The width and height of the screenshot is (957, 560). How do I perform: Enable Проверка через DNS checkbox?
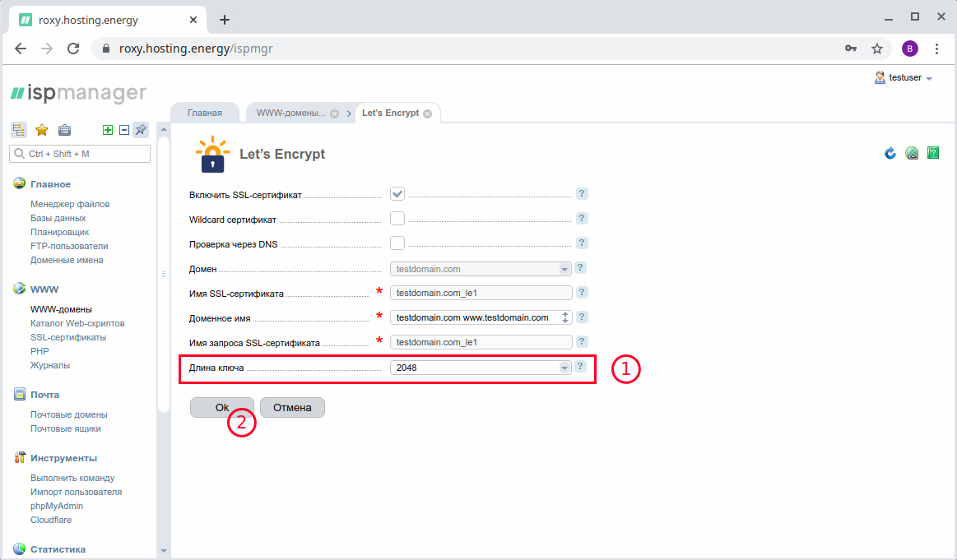(397, 243)
